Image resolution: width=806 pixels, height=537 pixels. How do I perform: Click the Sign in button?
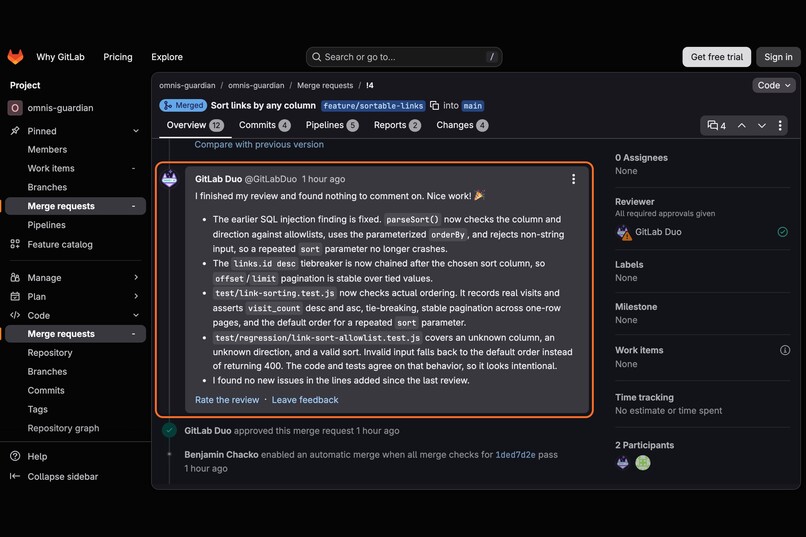click(778, 57)
